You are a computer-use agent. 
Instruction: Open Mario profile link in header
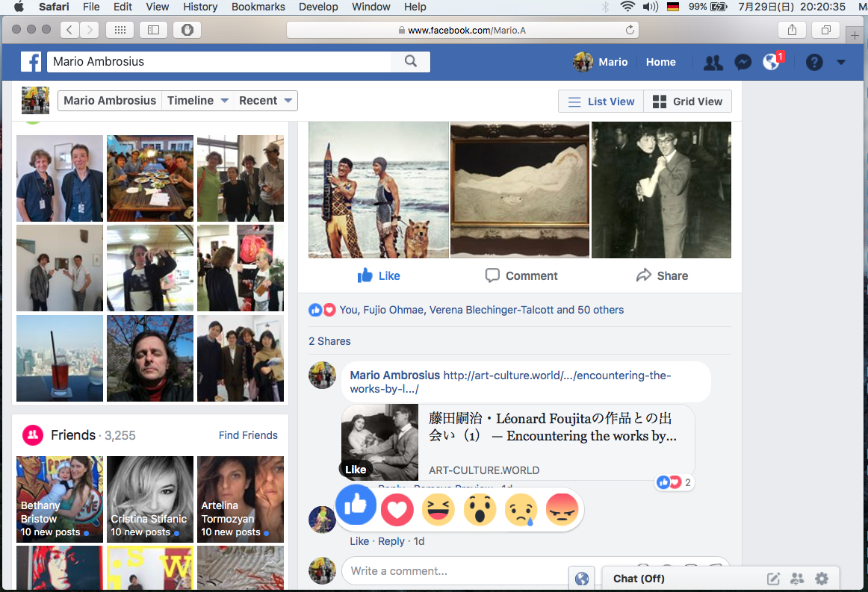601,62
